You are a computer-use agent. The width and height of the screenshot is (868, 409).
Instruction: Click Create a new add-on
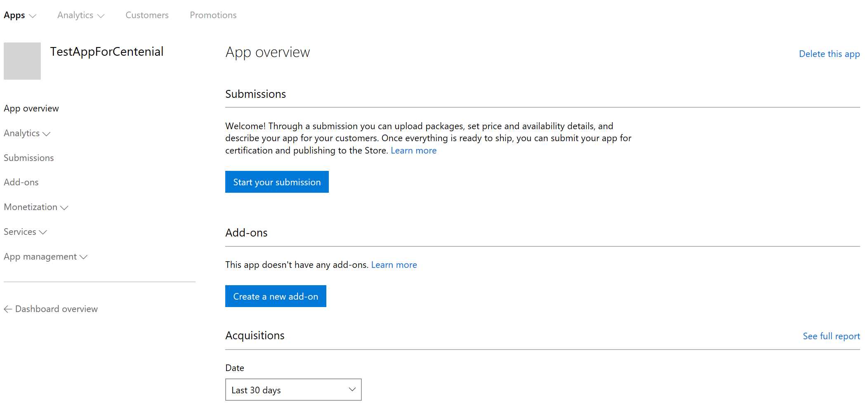(275, 296)
